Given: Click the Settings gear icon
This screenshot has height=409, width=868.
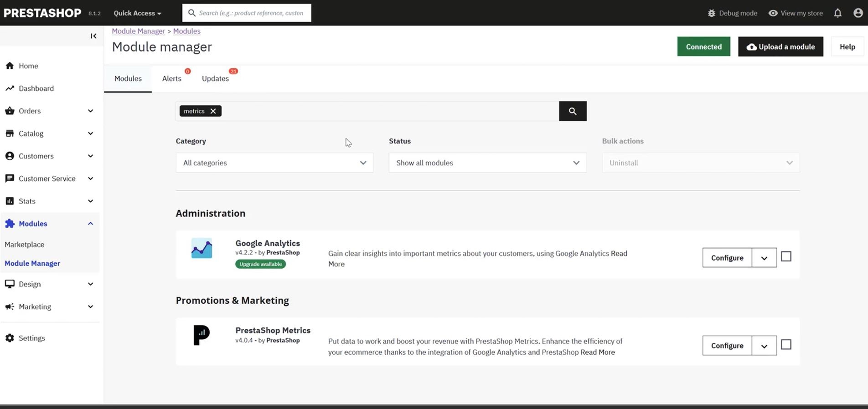Looking at the screenshot, I should (10, 338).
